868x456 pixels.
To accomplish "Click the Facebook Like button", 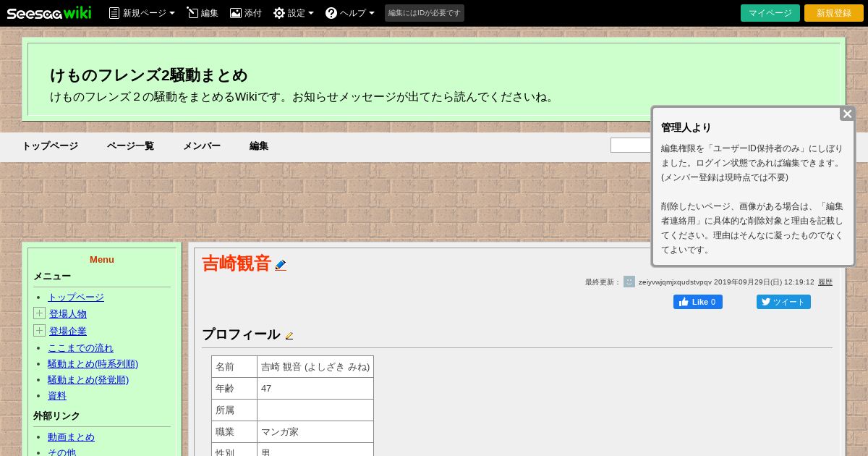I will coord(698,302).
